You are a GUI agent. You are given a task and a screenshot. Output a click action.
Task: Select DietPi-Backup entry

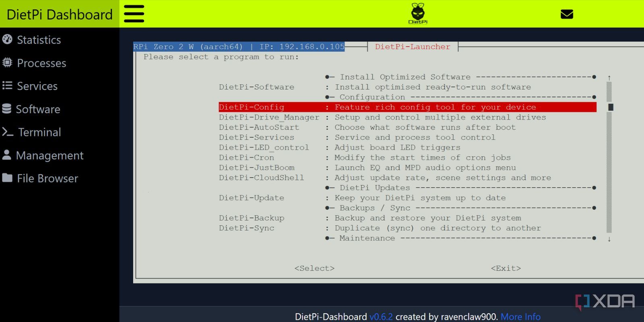tap(252, 218)
